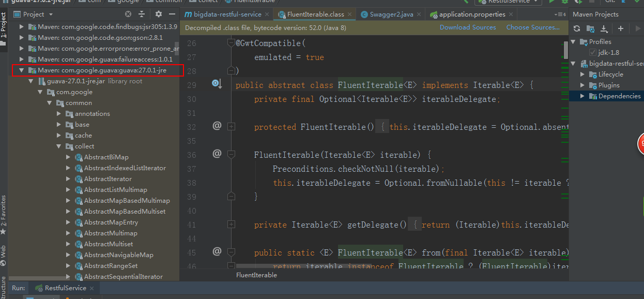Click the gutter implementation icon on line 29
Screen dimensions: 644x299
coord(217,84)
